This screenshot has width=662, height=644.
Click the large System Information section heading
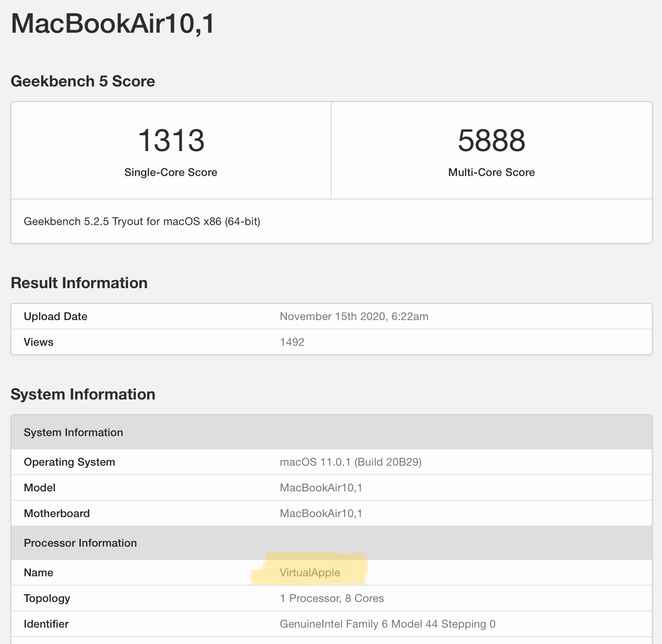pos(83,394)
